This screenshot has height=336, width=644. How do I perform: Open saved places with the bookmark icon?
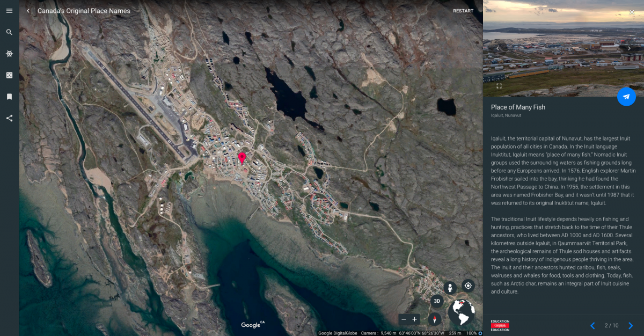(9, 97)
